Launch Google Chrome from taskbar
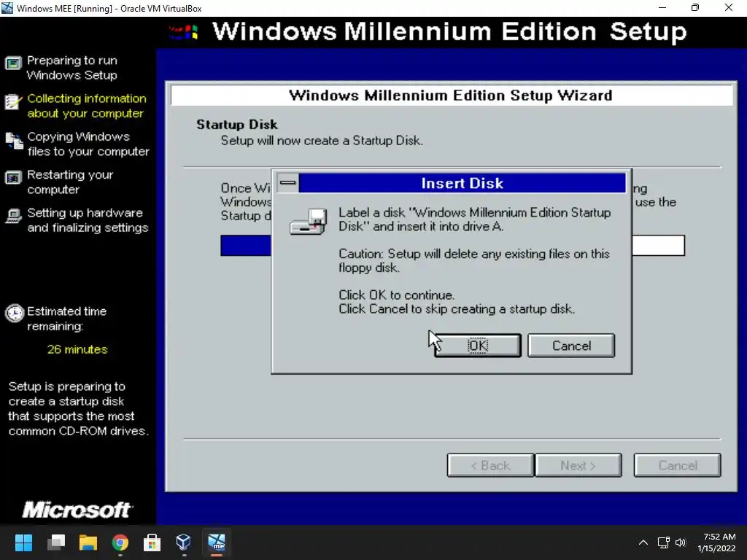The image size is (747, 560). (x=120, y=542)
